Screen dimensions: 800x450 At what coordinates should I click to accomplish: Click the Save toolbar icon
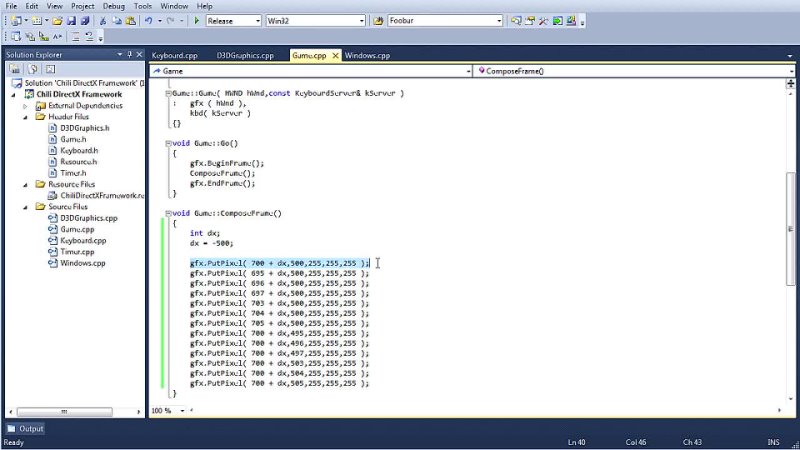(x=71, y=21)
